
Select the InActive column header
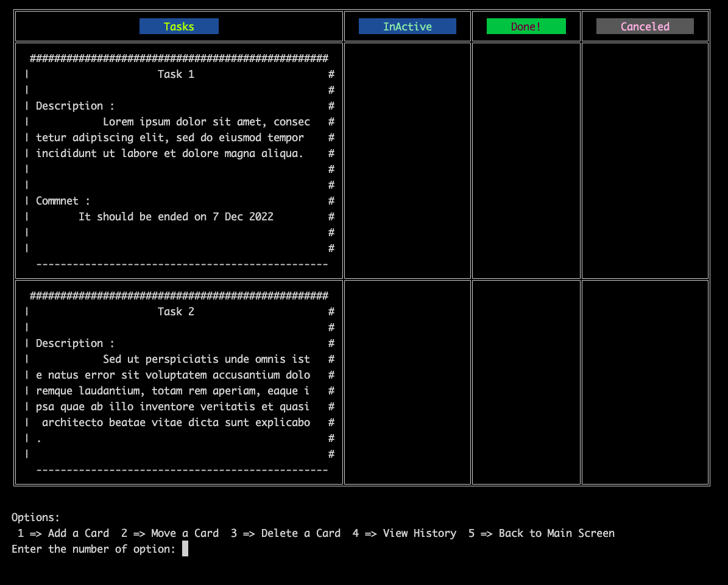[x=407, y=26]
